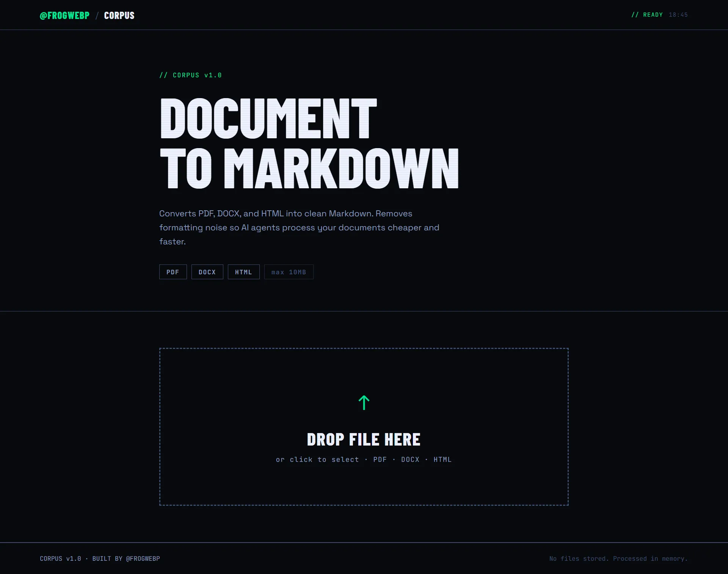Click the // CORPUS v1.0 version label
728x574 pixels.
pyautogui.click(x=190, y=75)
